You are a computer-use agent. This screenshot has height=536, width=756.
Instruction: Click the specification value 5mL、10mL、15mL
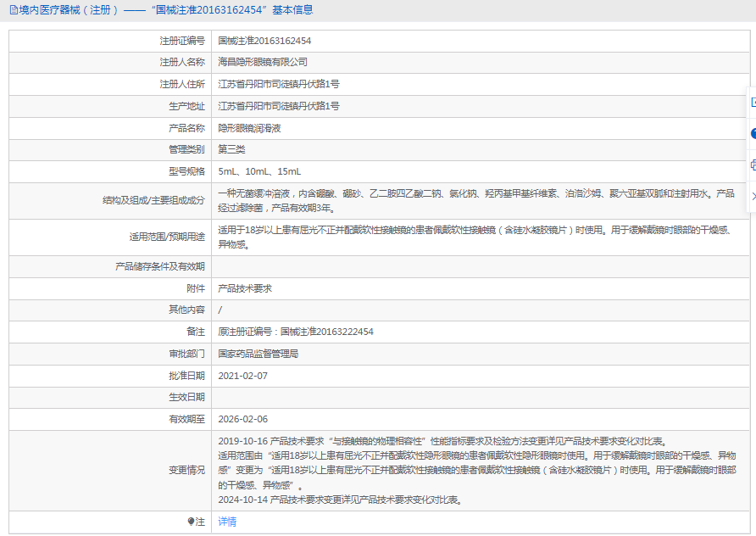pos(259,171)
